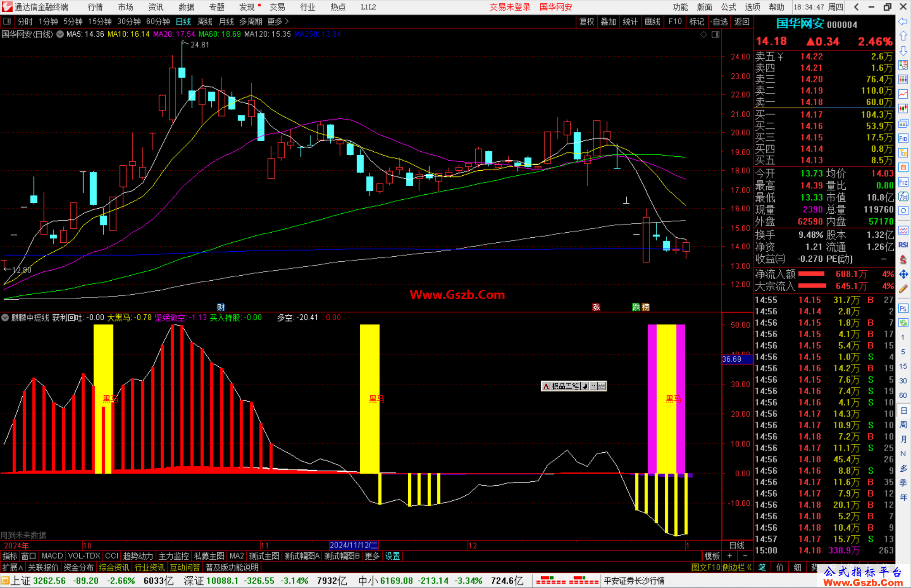Open the 行情 menu

[x=95, y=7]
